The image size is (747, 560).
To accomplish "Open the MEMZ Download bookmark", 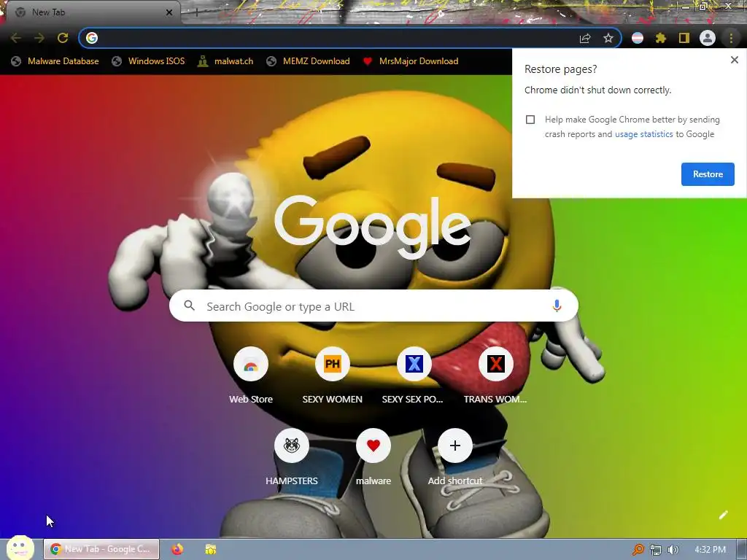I will (x=308, y=61).
